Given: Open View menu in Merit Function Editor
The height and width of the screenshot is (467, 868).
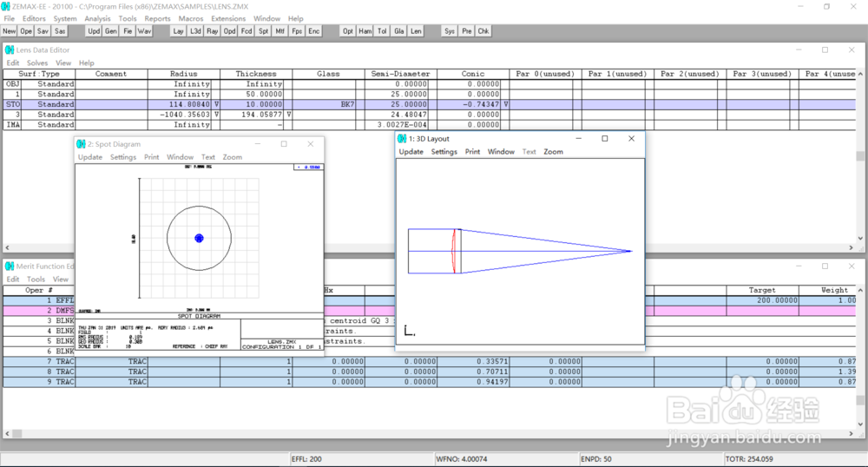Looking at the screenshot, I should click(x=61, y=280).
